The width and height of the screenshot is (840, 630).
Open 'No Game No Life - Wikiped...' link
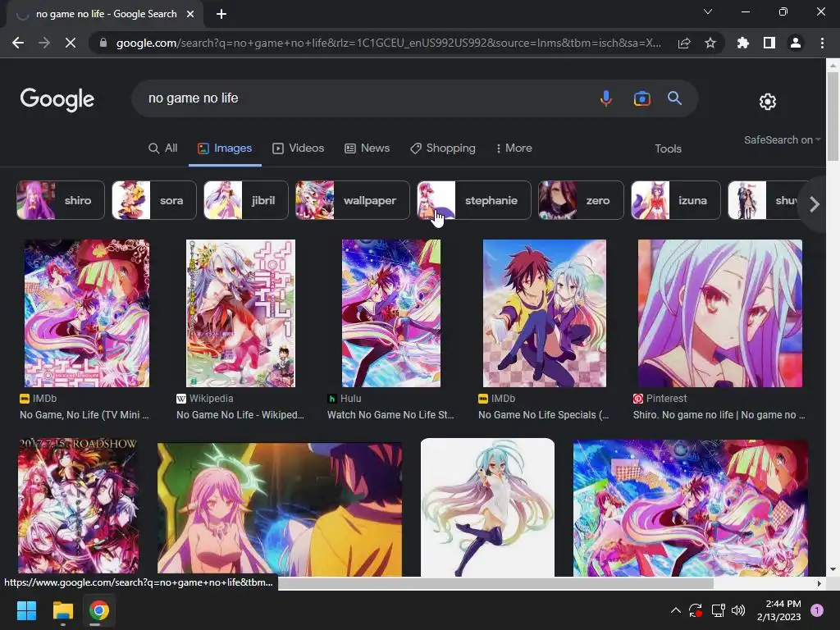[240, 414]
